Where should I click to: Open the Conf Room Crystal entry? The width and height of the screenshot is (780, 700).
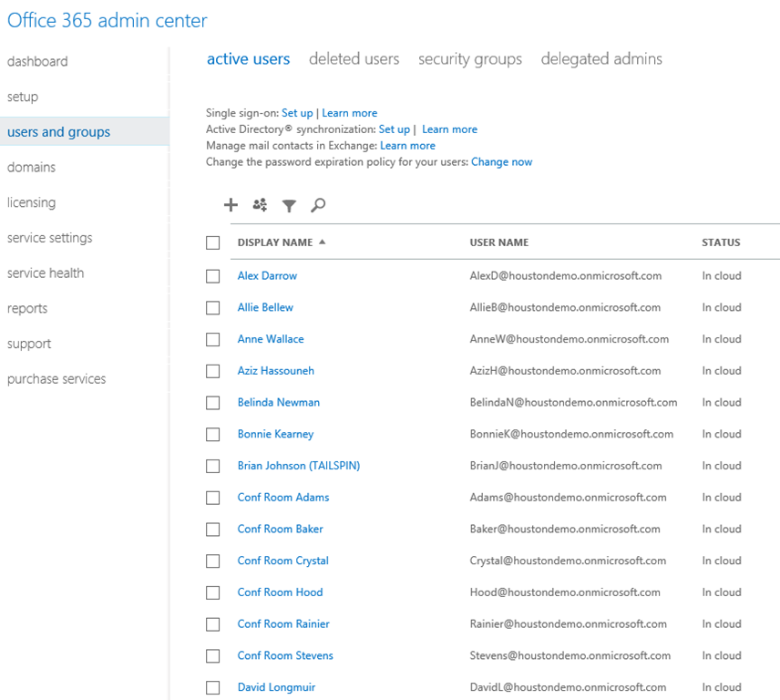[x=283, y=561]
